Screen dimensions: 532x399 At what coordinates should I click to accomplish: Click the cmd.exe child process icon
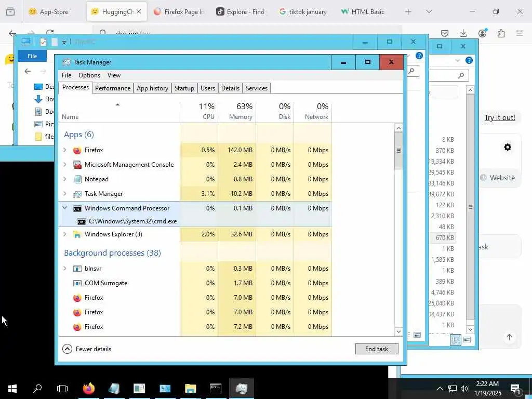82,221
